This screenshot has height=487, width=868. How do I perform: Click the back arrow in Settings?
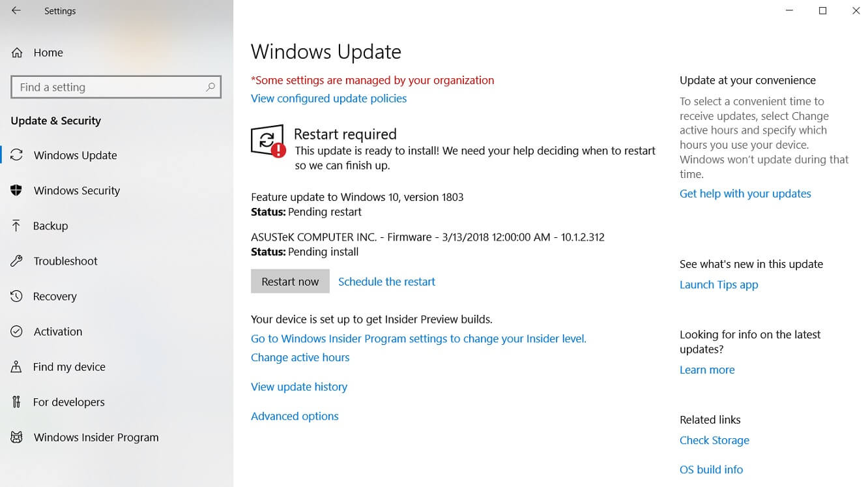click(x=16, y=10)
